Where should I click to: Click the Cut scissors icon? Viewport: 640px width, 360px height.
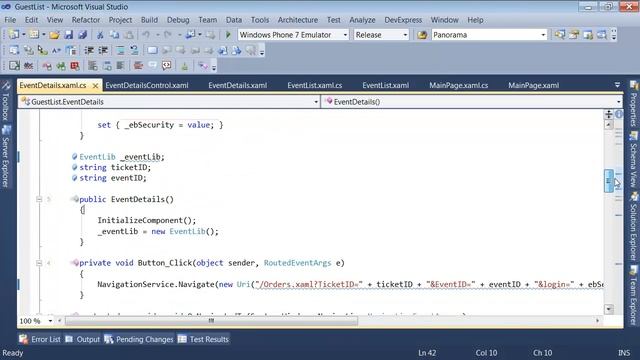[x=100, y=35]
